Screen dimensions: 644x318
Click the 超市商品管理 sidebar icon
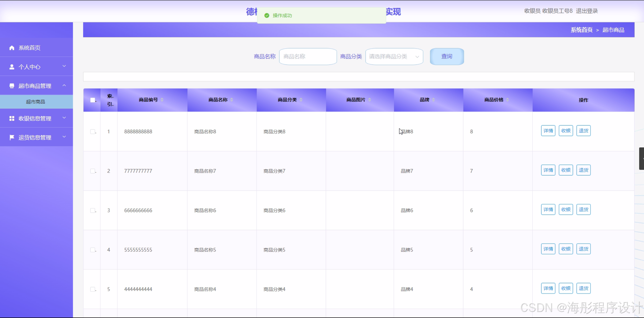click(x=12, y=86)
